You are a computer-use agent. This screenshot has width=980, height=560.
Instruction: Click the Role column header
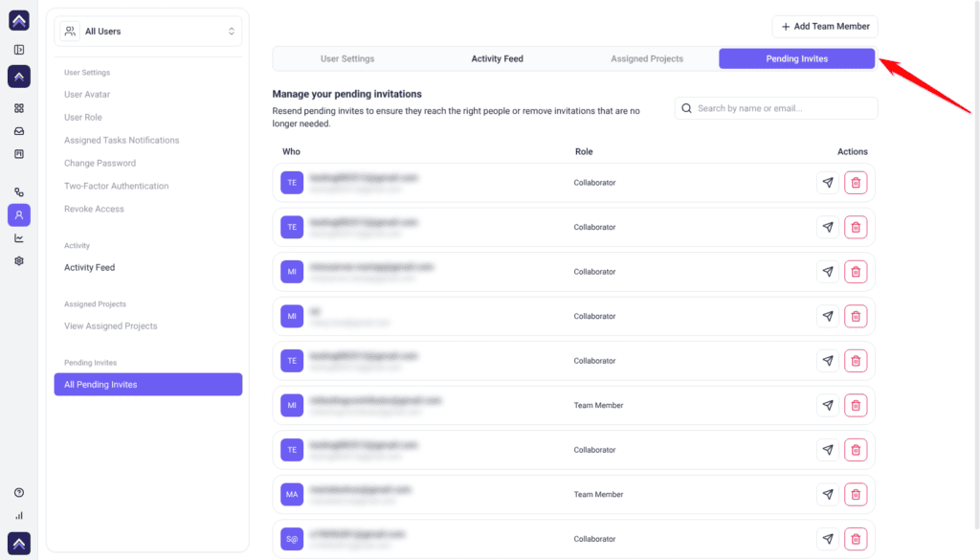pos(584,152)
